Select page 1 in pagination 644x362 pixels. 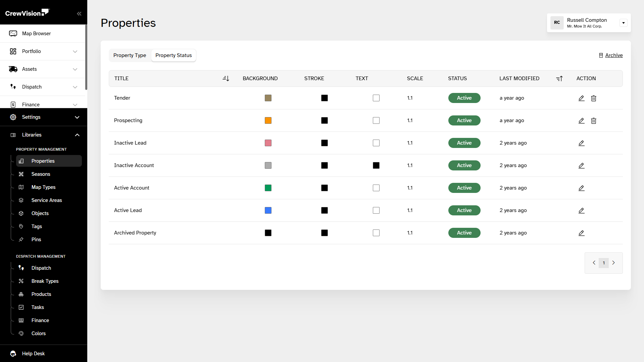point(604,263)
